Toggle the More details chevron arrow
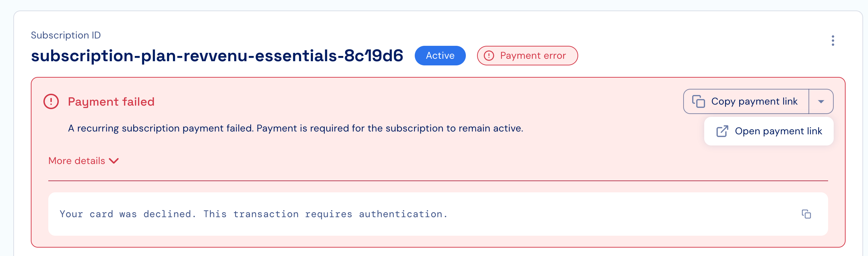868x256 pixels. 114,161
